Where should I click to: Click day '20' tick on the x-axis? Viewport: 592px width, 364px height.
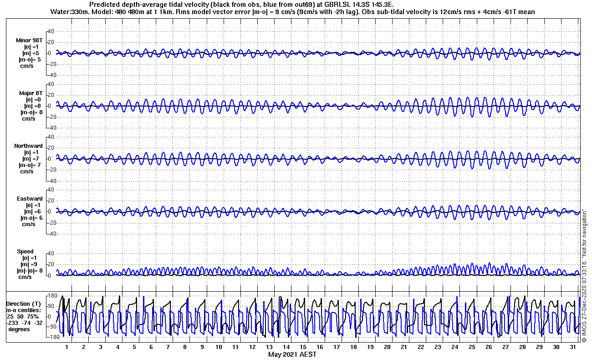[x=387, y=347]
